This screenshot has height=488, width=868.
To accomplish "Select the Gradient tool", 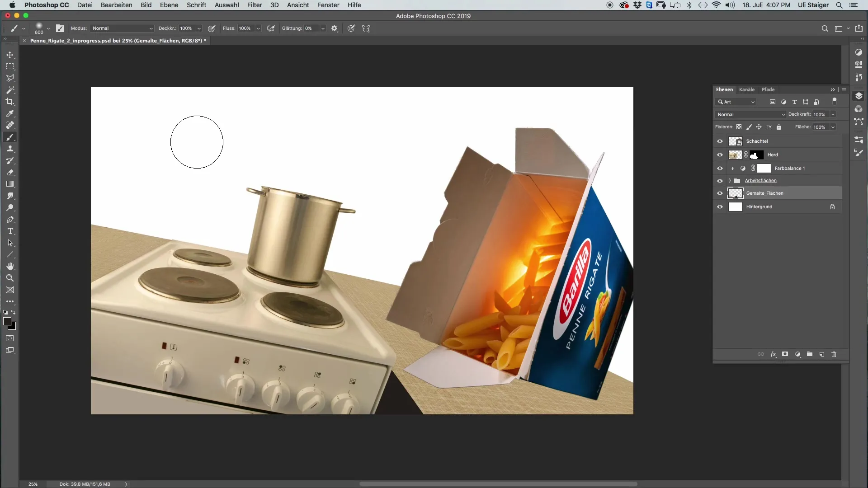I will pyautogui.click(x=10, y=184).
